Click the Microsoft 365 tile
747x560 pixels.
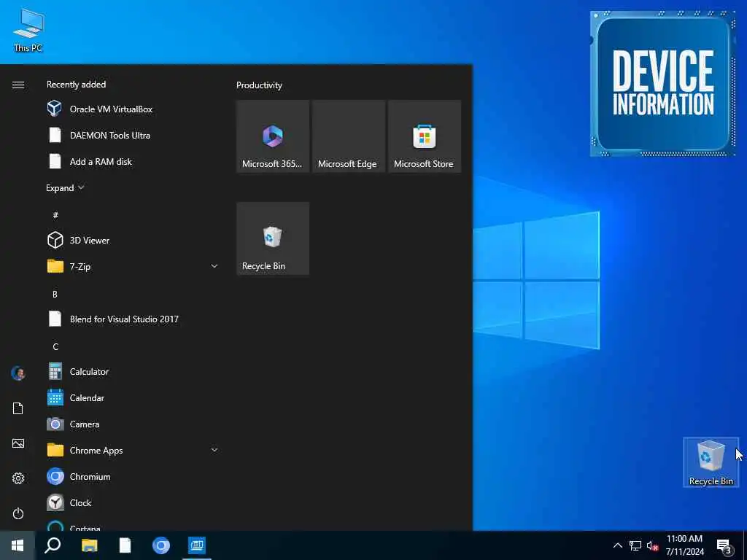273,136
